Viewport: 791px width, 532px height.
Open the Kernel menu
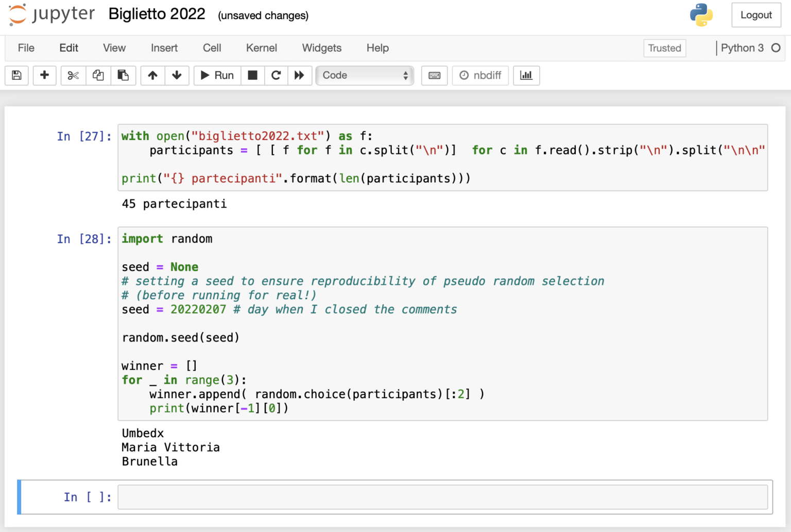[261, 48]
